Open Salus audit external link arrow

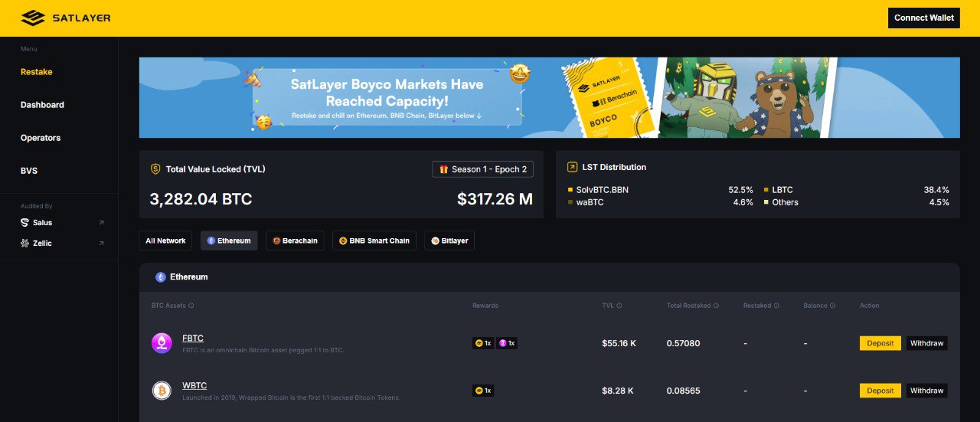click(x=101, y=223)
